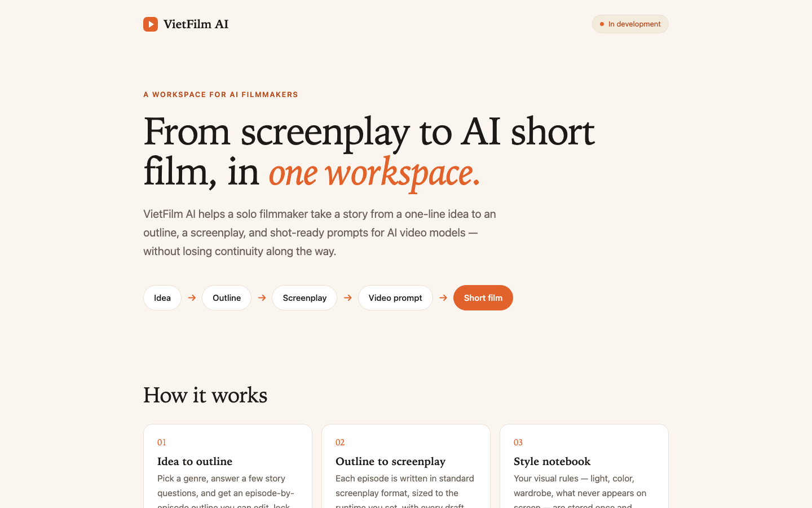Open the VietFilm AI brand name link

point(196,24)
